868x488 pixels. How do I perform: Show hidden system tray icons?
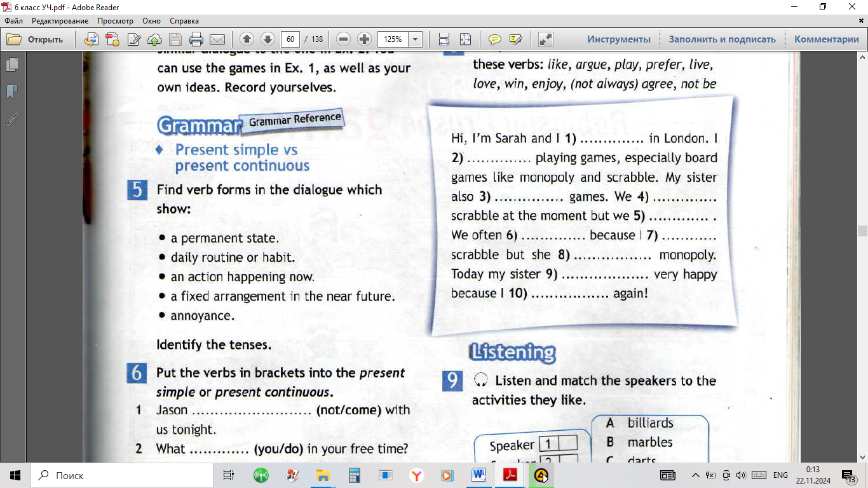point(695,475)
